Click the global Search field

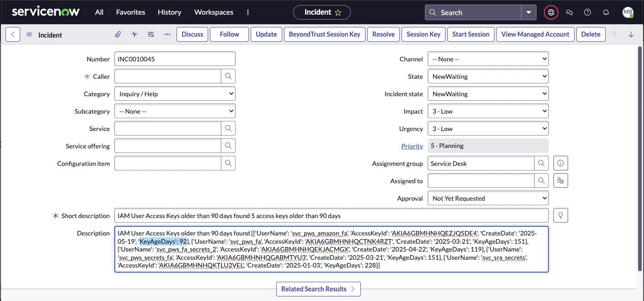point(473,12)
